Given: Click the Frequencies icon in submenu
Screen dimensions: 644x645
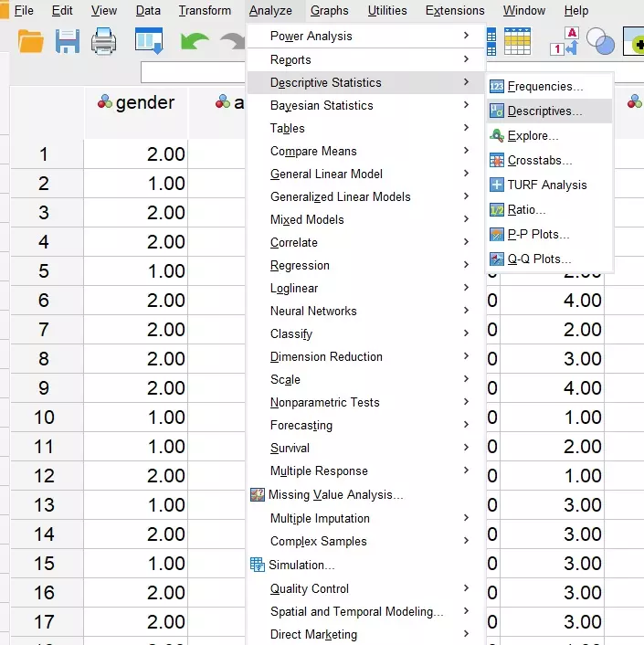Looking at the screenshot, I should point(497,87).
